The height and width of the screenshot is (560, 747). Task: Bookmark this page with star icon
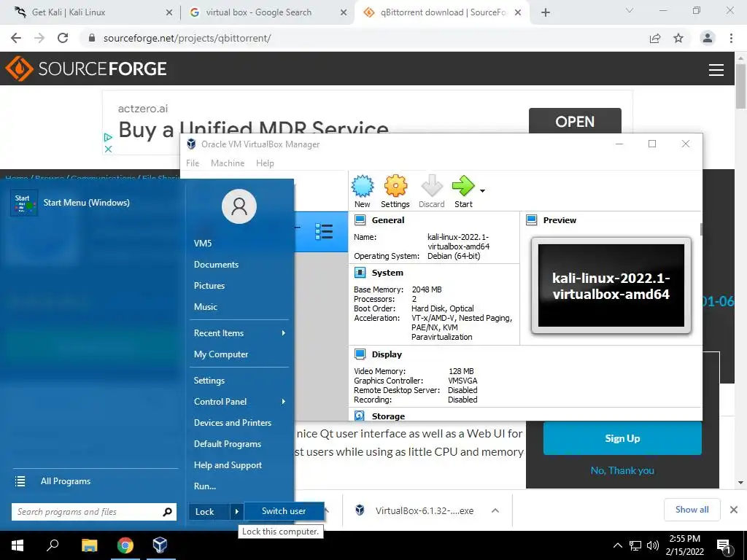678,38
